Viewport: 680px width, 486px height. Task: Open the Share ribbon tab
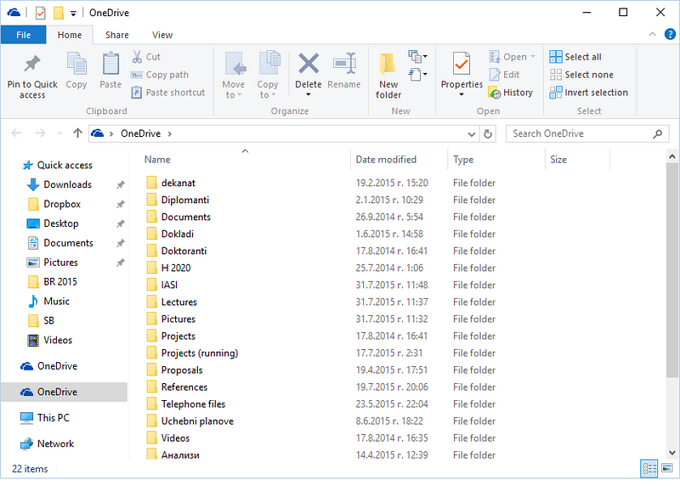pos(117,35)
